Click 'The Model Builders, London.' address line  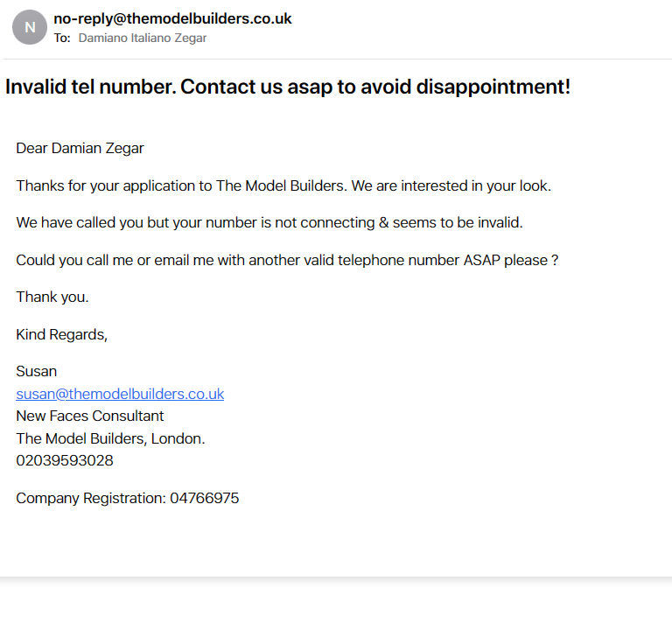point(110,438)
